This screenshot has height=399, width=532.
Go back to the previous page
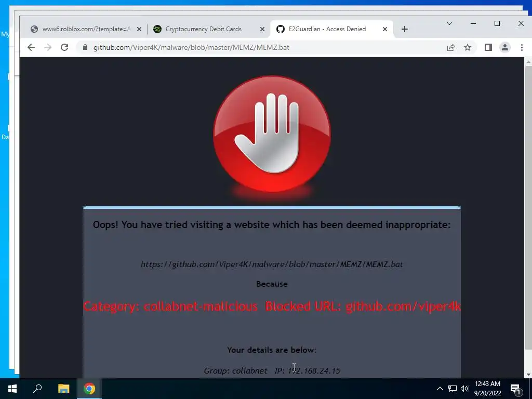[31, 47]
